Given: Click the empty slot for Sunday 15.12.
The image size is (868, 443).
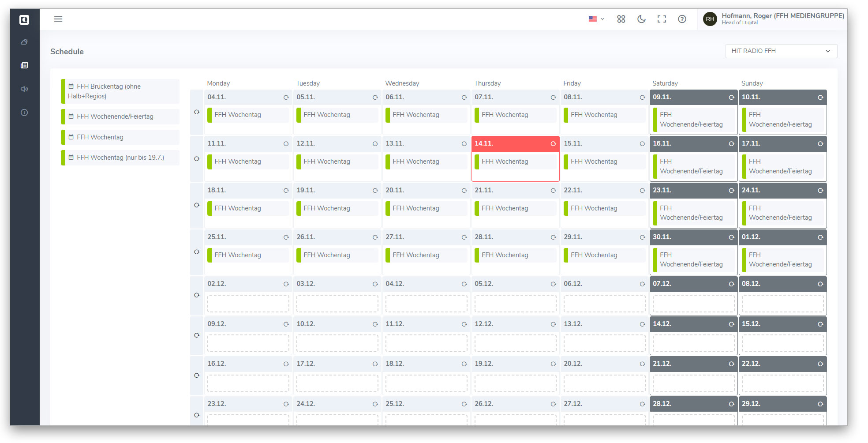Looking at the screenshot, I should 783,343.
